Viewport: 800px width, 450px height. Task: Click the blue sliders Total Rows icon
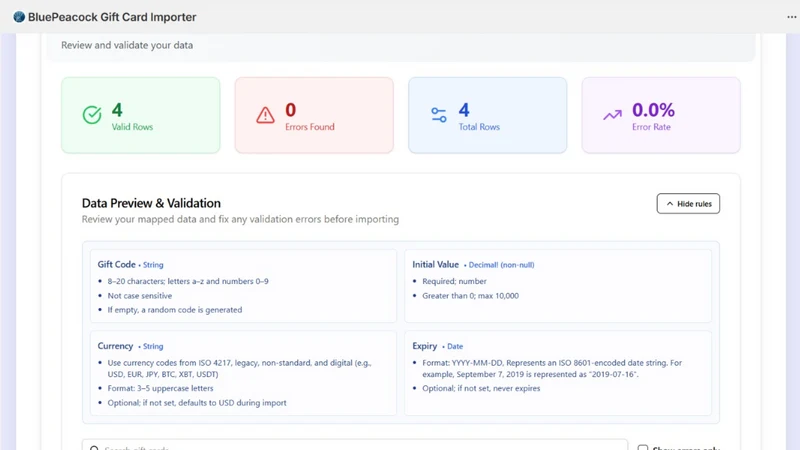(439, 115)
